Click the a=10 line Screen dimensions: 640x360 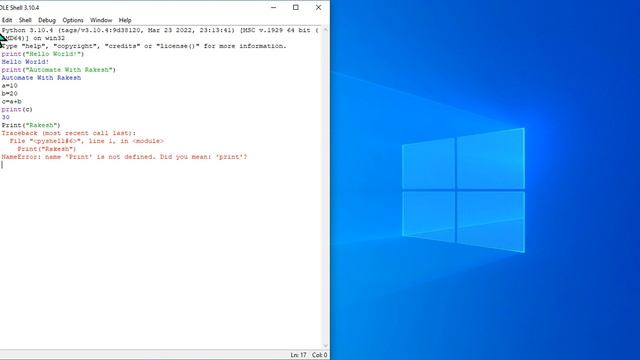tap(9, 86)
